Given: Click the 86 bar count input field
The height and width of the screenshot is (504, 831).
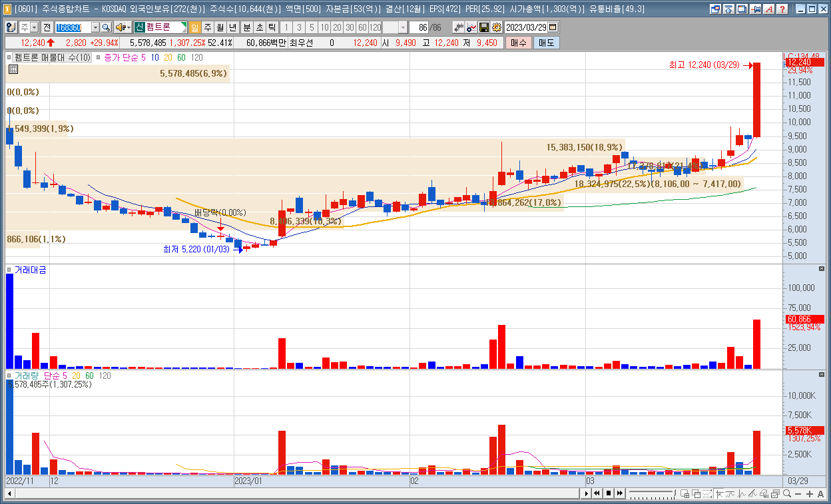Looking at the screenshot, I should coord(419,27).
